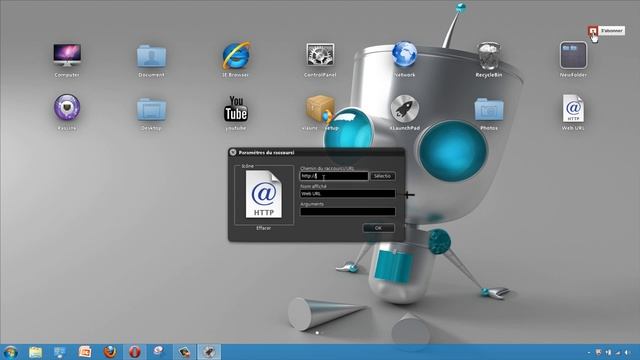Click the Effacer link under the icon
The image size is (640, 360).
click(x=264, y=228)
